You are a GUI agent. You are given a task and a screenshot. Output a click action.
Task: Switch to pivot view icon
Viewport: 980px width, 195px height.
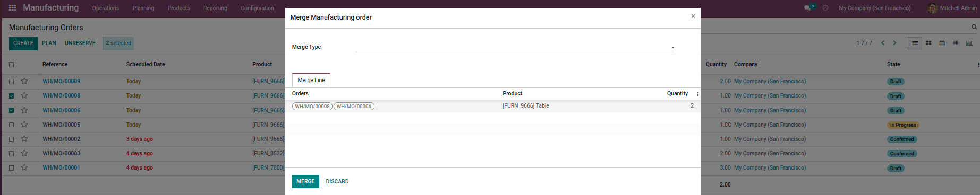point(956,43)
